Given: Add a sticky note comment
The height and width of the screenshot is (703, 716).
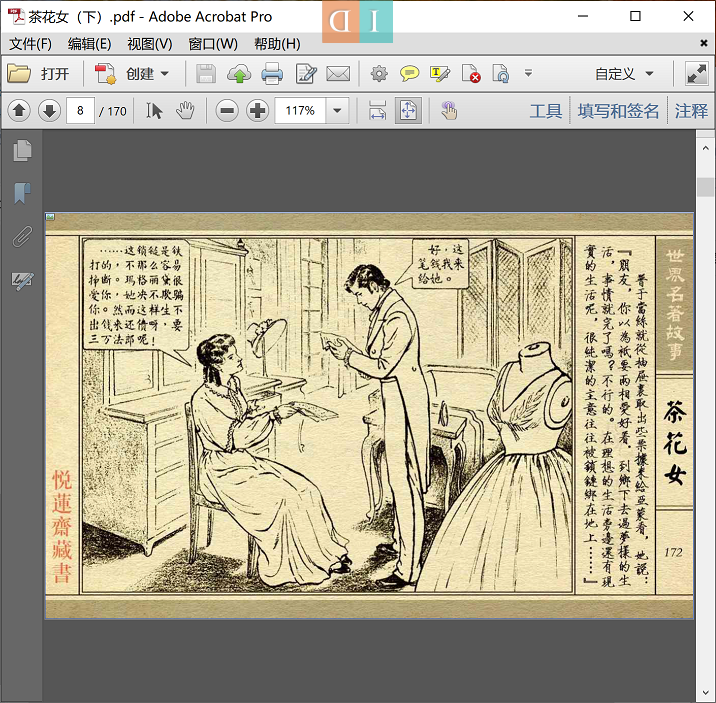Looking at the screenshot, I should (410, 73).
